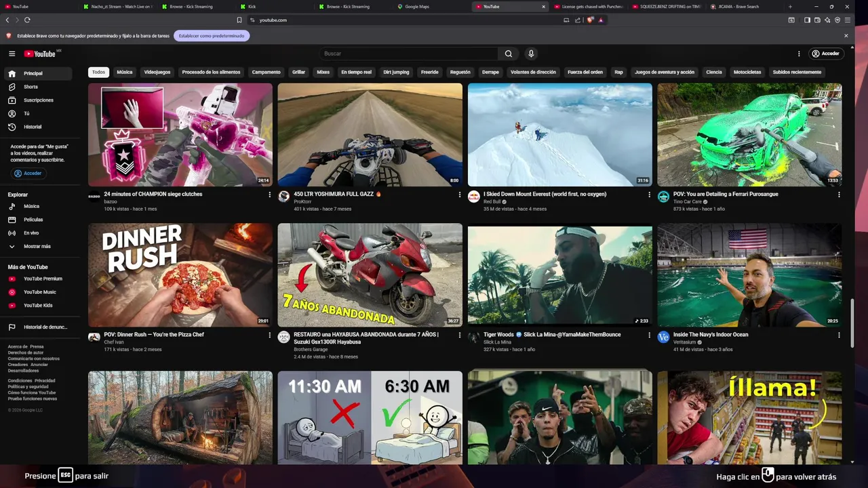
Task: Open Brave Shields lion icon
Action: click(590, 20)
